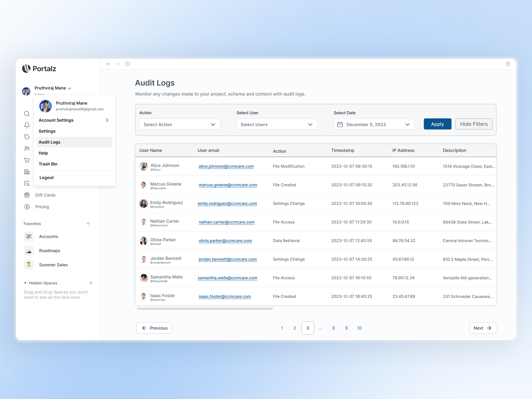The height and width of the screenshot is (399, 532).
Task: Navigate back using the left arrow
Action: click(x=109, y=64)
